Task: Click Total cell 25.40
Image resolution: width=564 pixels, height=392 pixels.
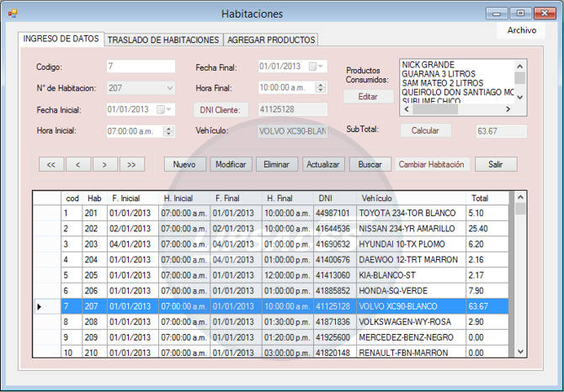Action: coord(487,229)
